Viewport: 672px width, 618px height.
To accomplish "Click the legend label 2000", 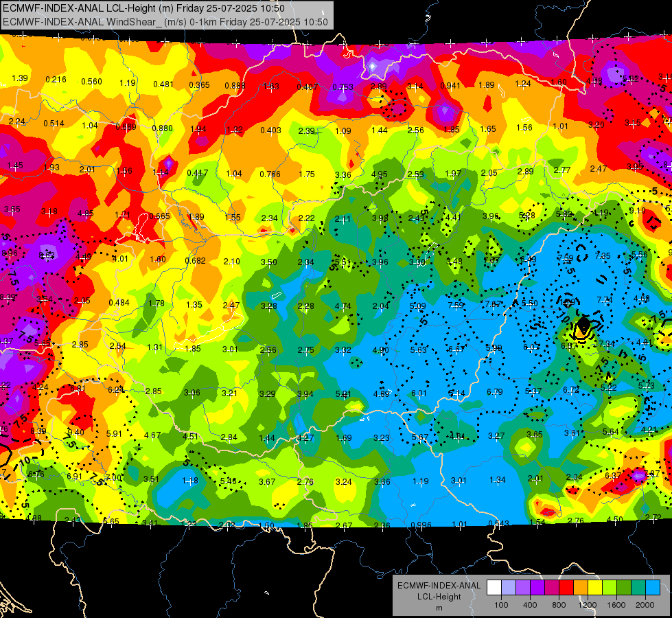I will point(645,605).
